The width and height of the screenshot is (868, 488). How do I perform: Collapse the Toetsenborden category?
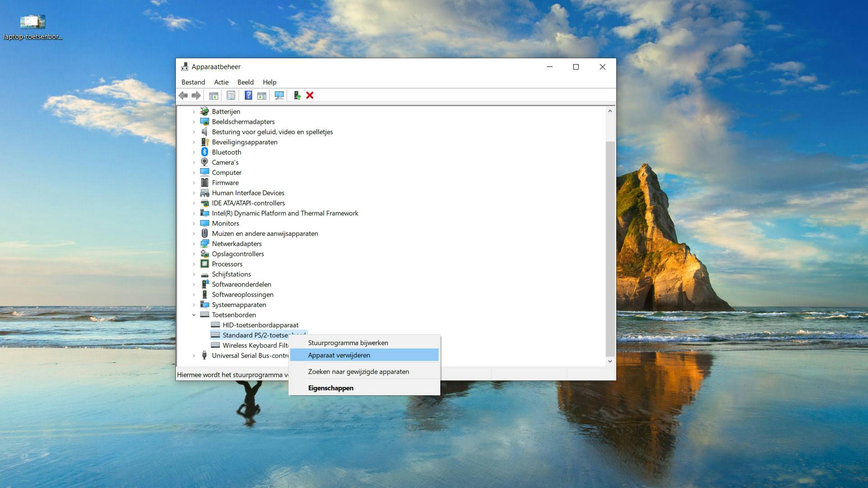[x=194, y=315]
